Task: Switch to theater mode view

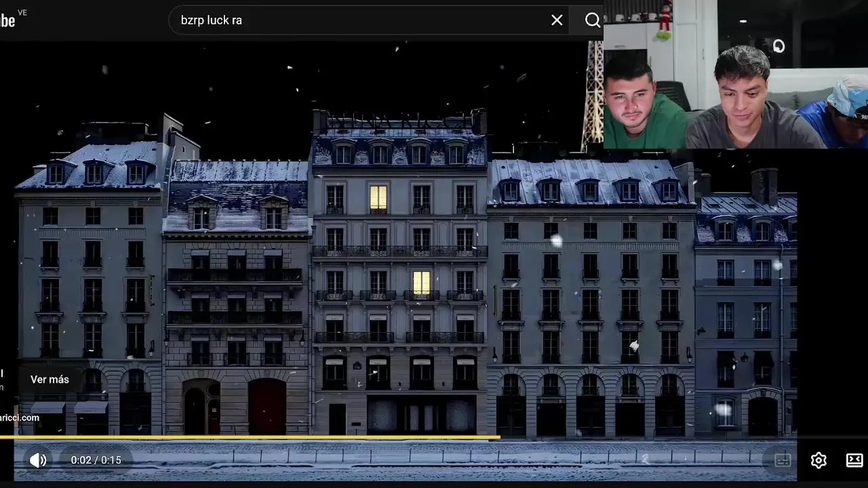Action: (854, 460)
